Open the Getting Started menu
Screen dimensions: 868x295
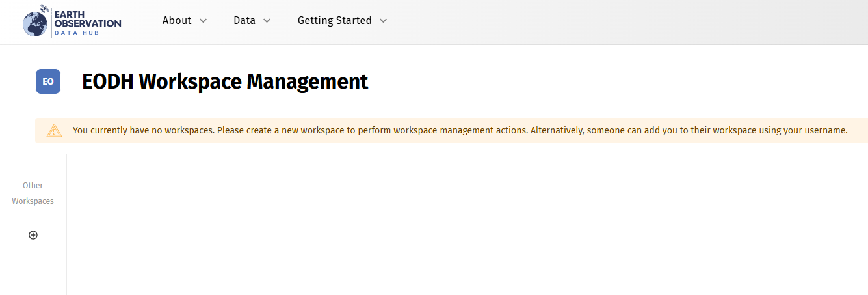[x=334, y=20]
